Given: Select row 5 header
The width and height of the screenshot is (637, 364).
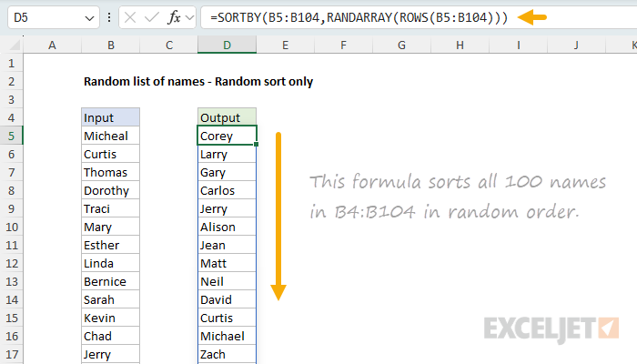Looking at the screenshot, I should pyautogui.click(x=11, y=136).
